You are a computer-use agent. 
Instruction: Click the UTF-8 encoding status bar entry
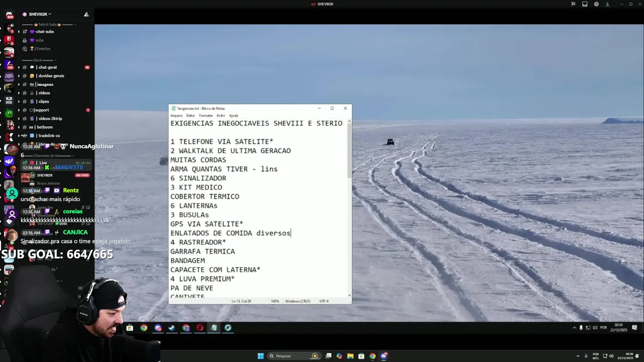[324, 301]
